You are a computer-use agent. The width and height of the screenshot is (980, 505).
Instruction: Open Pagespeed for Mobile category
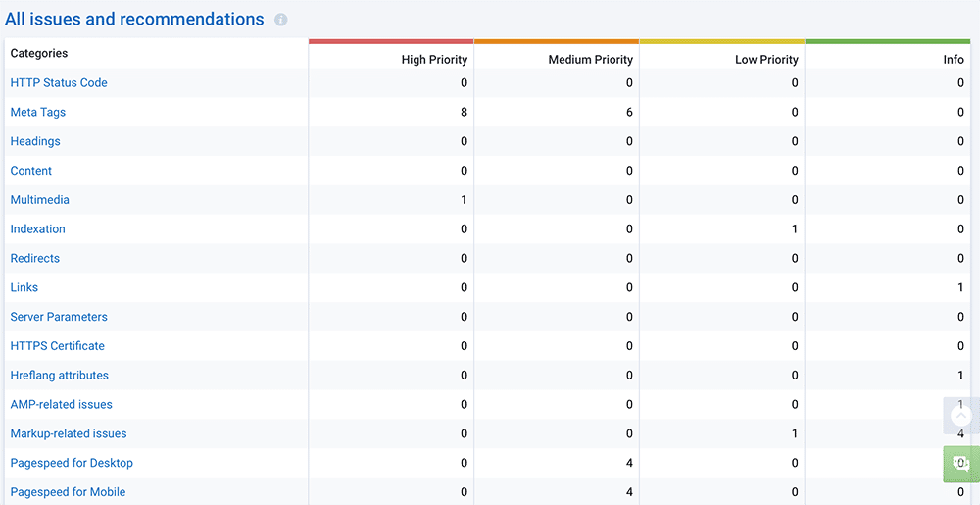(x=69, y=492)
